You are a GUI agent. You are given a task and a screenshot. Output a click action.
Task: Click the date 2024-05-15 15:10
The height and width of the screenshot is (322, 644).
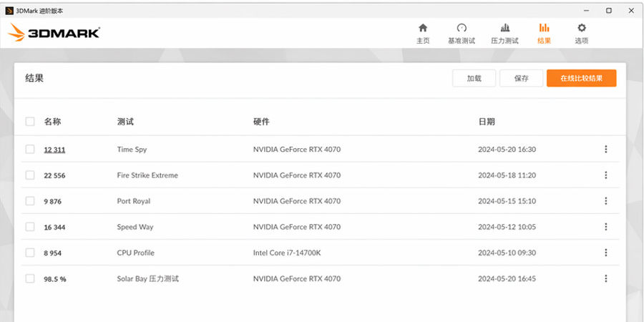507,201
